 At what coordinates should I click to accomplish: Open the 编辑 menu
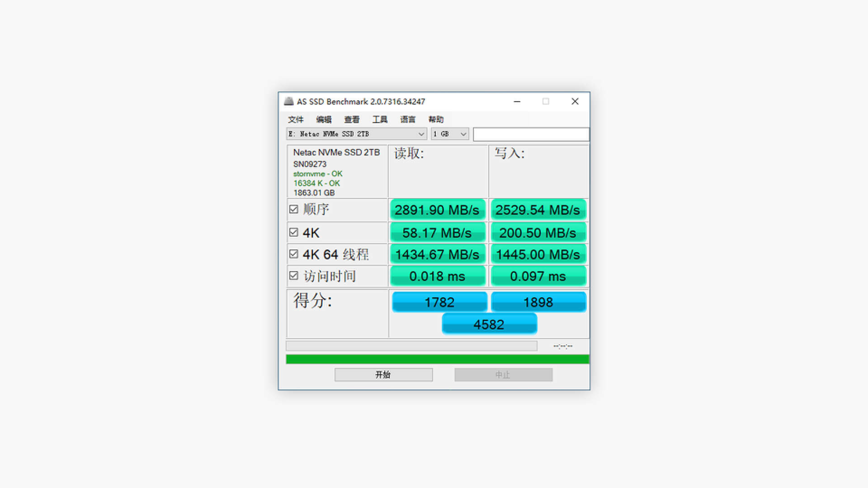(324, 119)
